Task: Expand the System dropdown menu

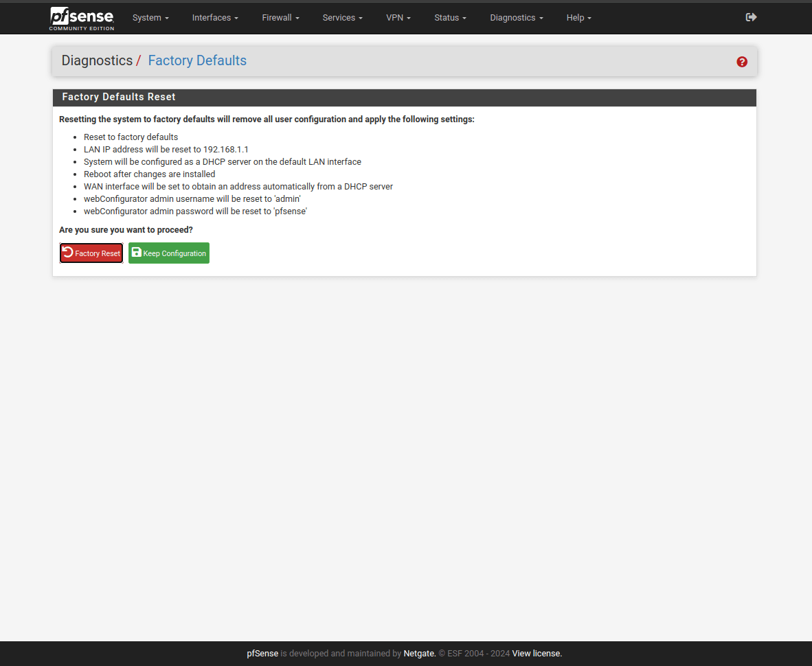Action: [x=150, y=18]
